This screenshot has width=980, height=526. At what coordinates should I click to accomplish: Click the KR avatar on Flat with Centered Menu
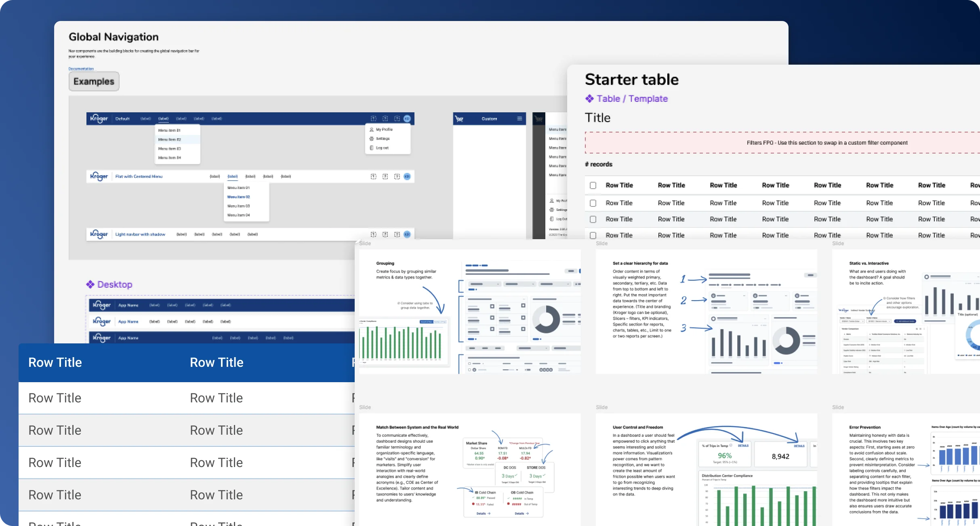(x=407, y=177)
